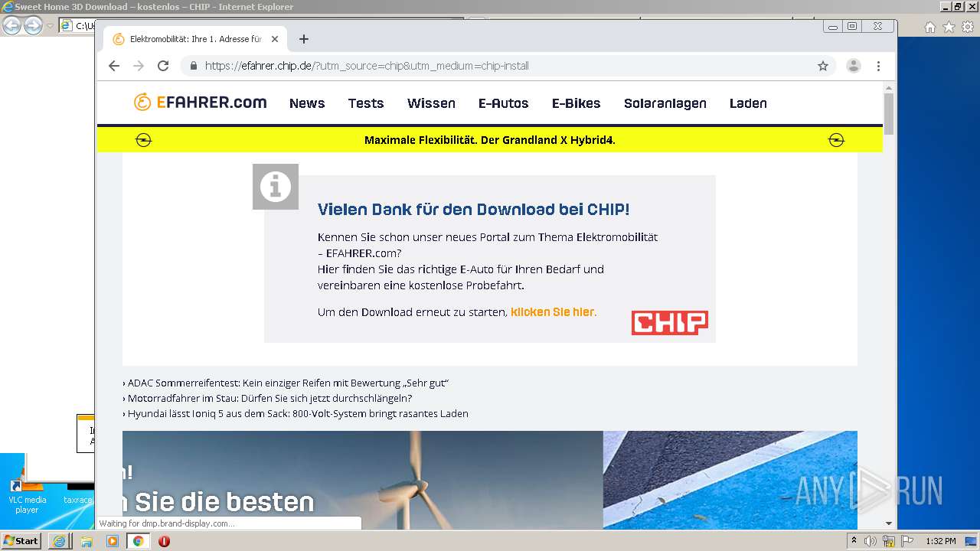Screen dimensions: 980x551
Task: Click the network tray icon
Action: click(x=889, y=541)
